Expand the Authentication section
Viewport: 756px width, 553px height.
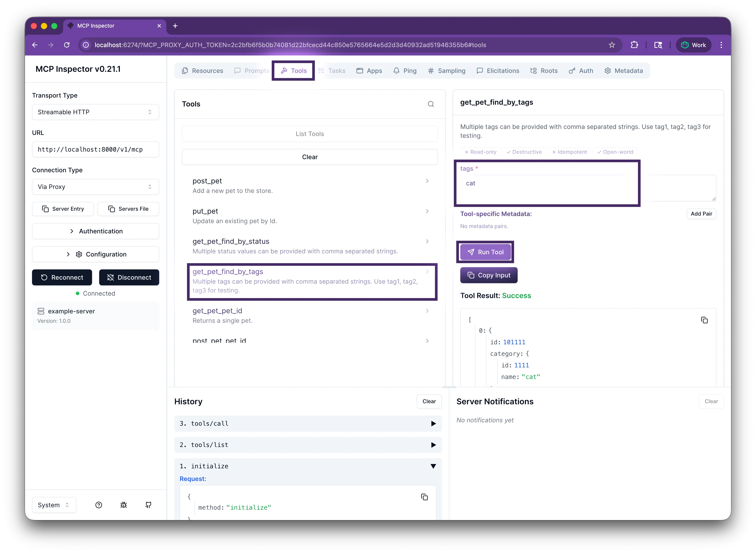(x=95, y=231)
